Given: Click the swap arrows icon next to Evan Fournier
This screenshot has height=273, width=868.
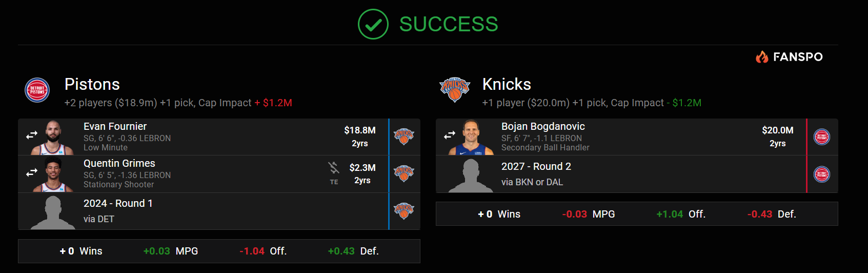Looking at the screenshot, I should [32, 135].
